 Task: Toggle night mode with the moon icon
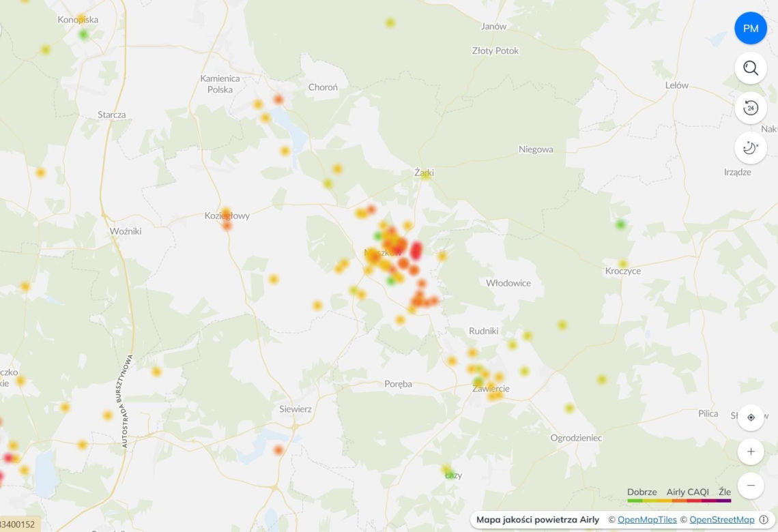[750, 148]
